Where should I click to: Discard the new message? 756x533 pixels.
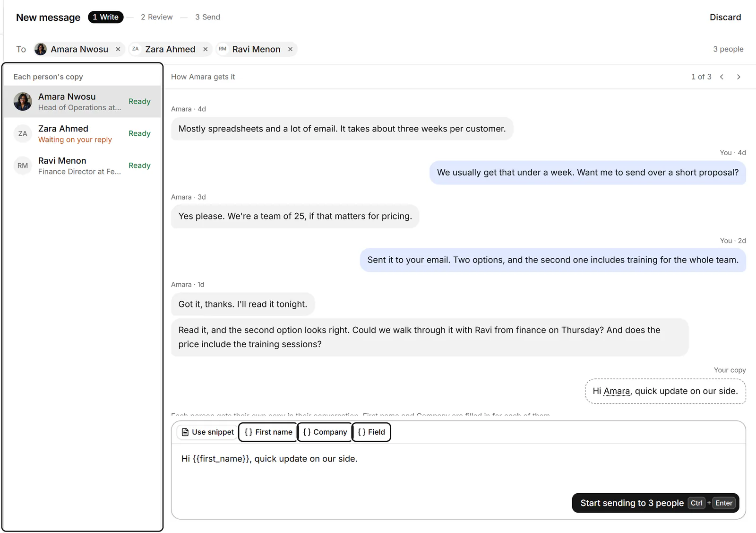[725, 17]
